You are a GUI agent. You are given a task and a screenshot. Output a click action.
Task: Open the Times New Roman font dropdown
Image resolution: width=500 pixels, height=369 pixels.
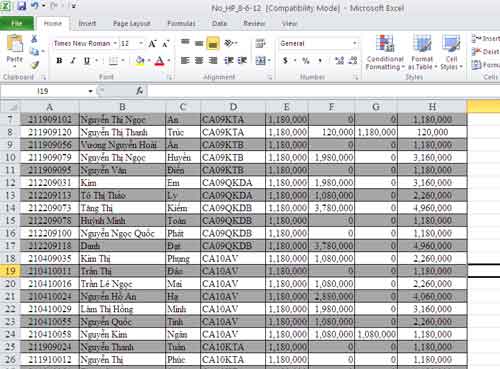(x=115, y=44)
